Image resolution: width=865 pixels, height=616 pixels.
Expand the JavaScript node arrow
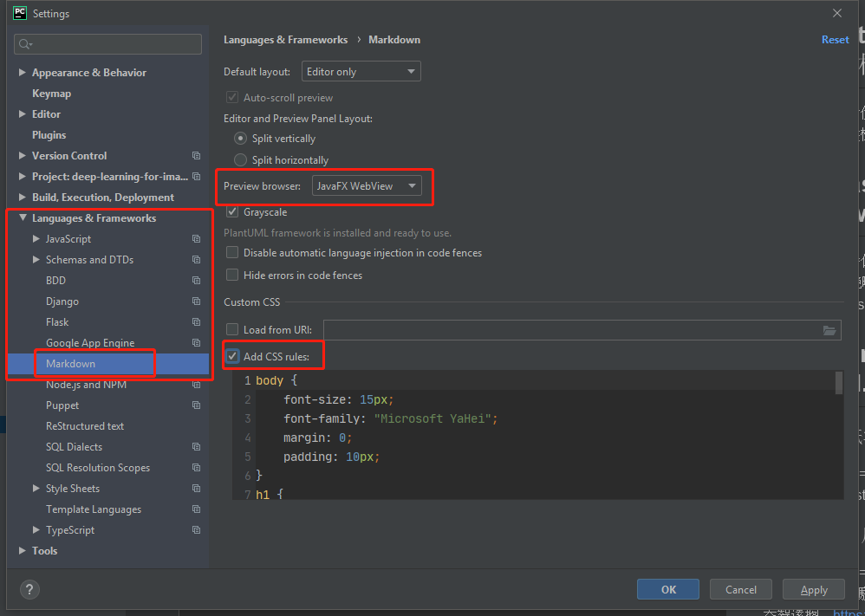(x=36, y=239)
